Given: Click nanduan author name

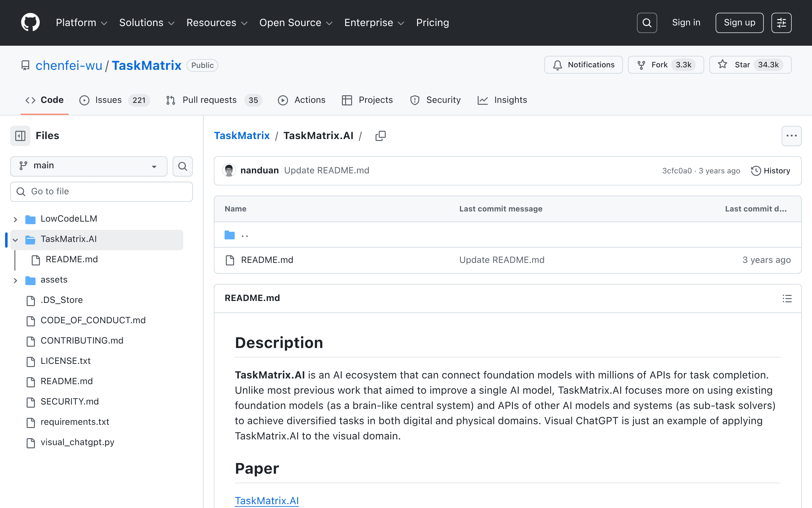Looking at the screenshot, I should [259, 170].
